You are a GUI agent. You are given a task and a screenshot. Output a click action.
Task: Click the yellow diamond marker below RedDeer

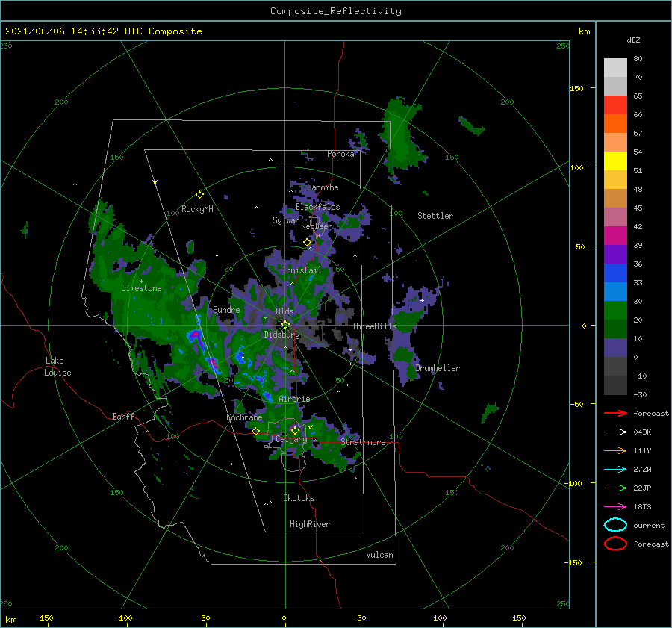(308, 243)
